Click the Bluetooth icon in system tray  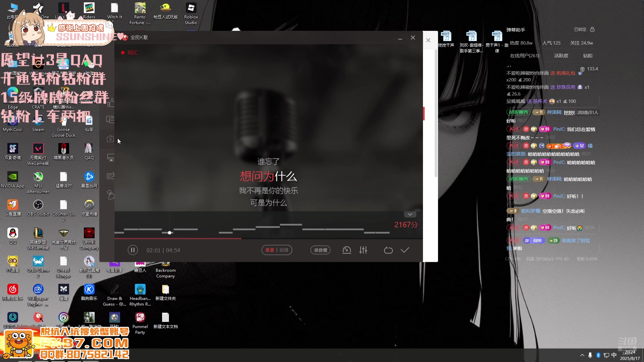coord(598,355)
